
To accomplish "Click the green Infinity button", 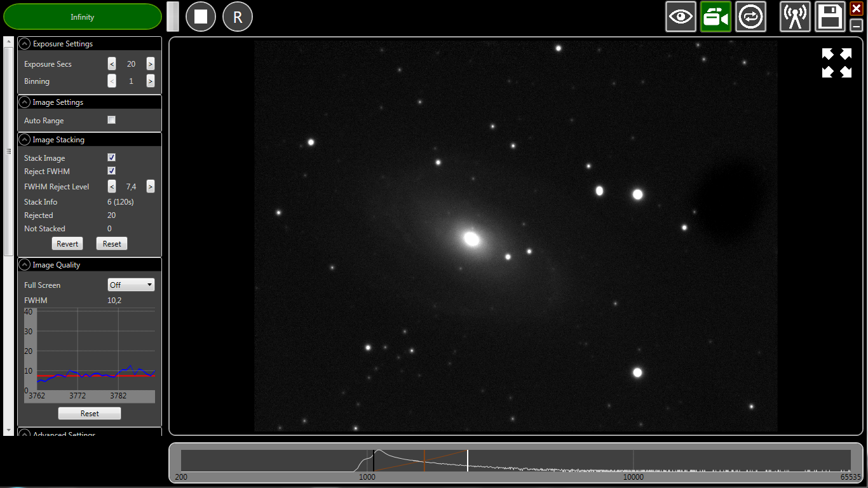I will (x=83, y=17).
